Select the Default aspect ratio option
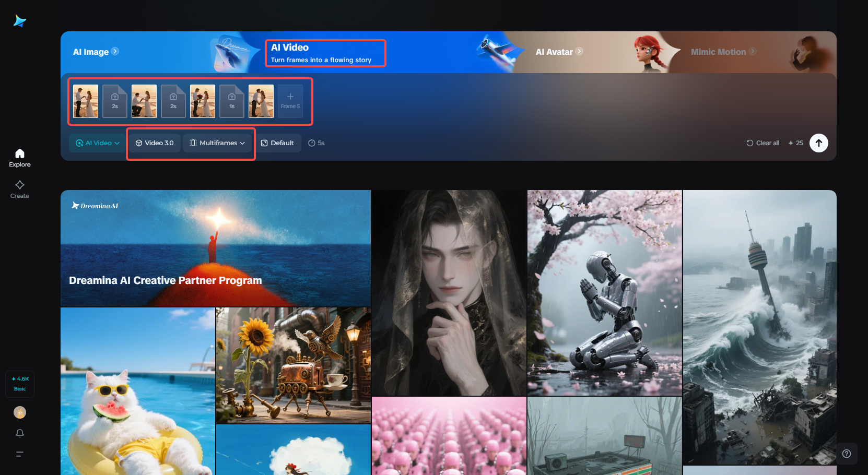868x475 pixels. click(278, 142)
